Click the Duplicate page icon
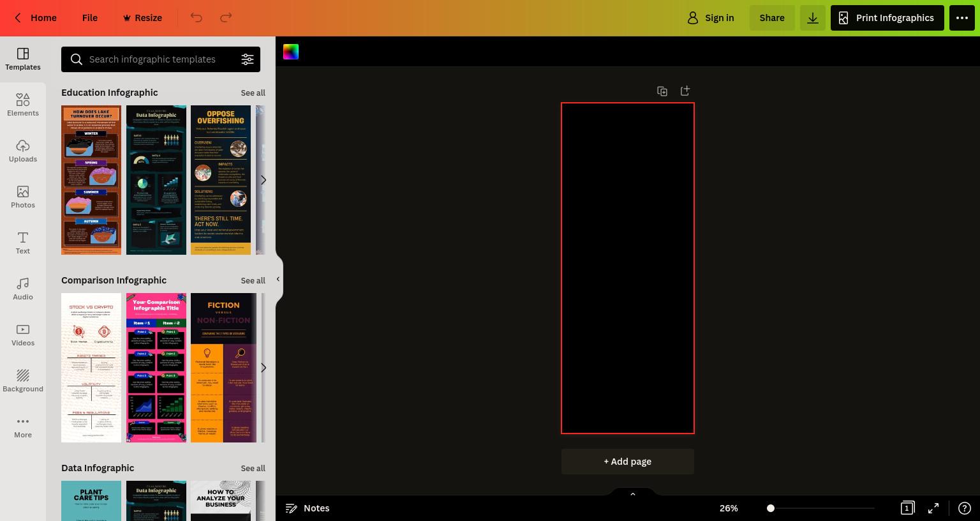Image resolution: width=980 pixels, height=521 pixels. pyautogui.click(x=662, y=91)
